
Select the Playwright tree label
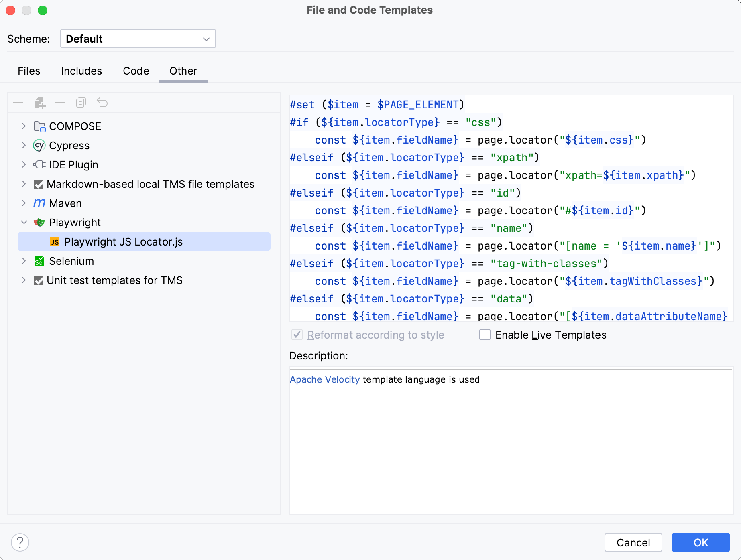pyautogui.click(x=75, y=223)
